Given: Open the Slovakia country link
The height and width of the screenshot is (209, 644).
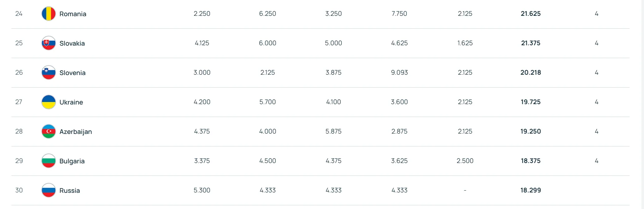Looking at the screenshot, I should pyautogui.click(x=72, y=43).
